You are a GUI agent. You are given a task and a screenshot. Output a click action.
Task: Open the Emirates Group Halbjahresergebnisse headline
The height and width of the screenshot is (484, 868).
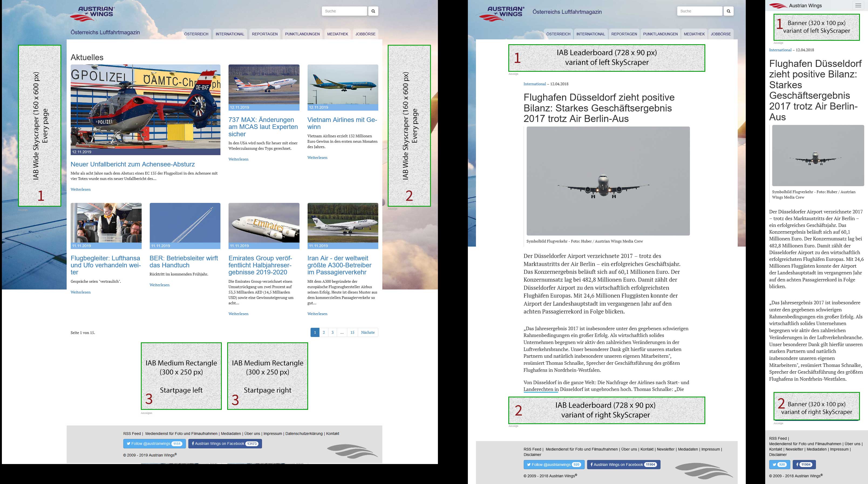coord(260,265)
